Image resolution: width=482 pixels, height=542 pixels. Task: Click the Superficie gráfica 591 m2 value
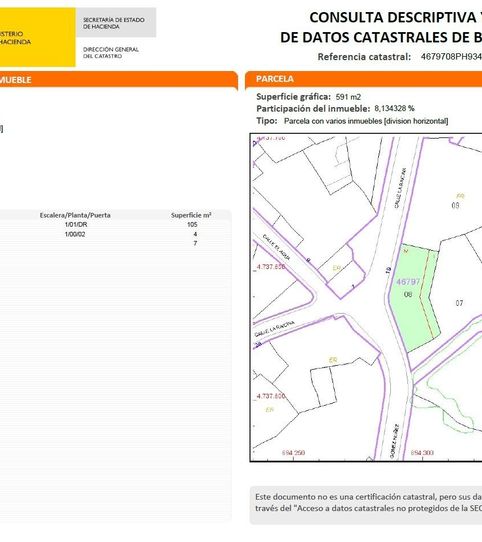click(348, 97)
